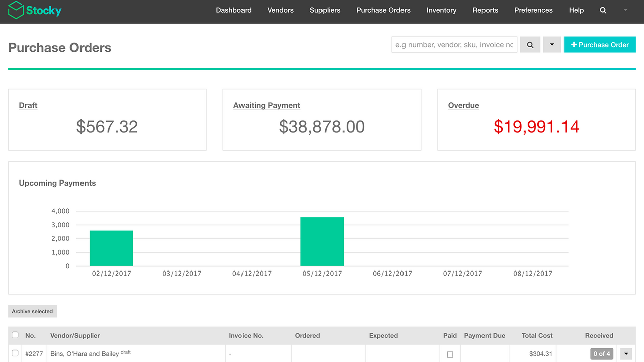Screen dimensions: 644x362
Task: Click the Archive selected button
Action: [32, 311]
